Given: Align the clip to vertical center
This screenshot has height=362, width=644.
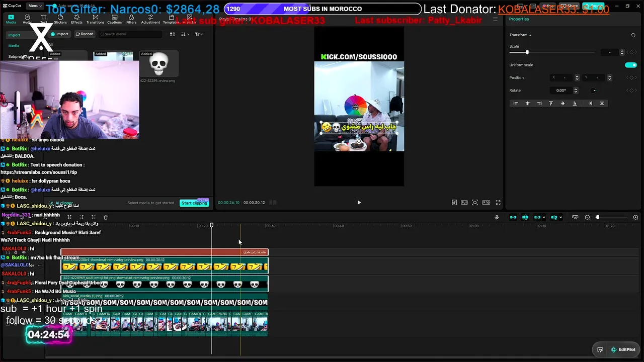Looking at the screenshot, I should [562, 104].
